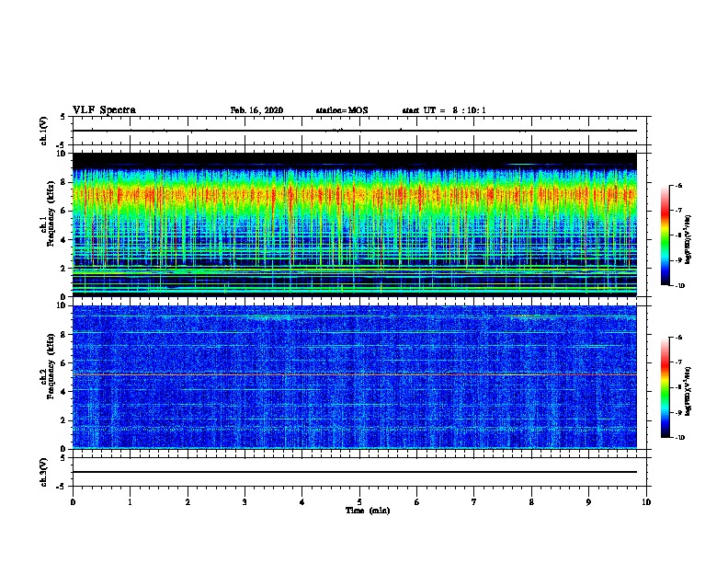Click the "-6" label on ch.1 color bar
Viewport: 728px width, 563px height.
pyautogui.click(x=678, y=186)
